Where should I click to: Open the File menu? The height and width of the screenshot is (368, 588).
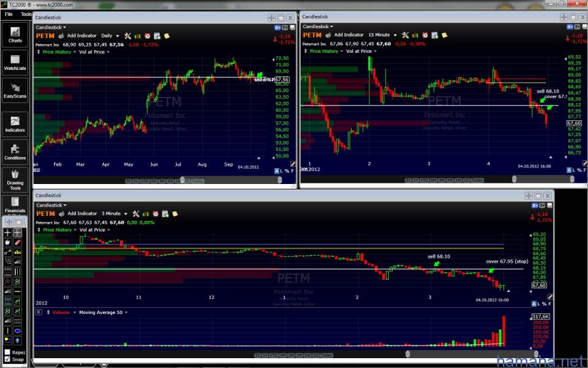tap(9, 14)
